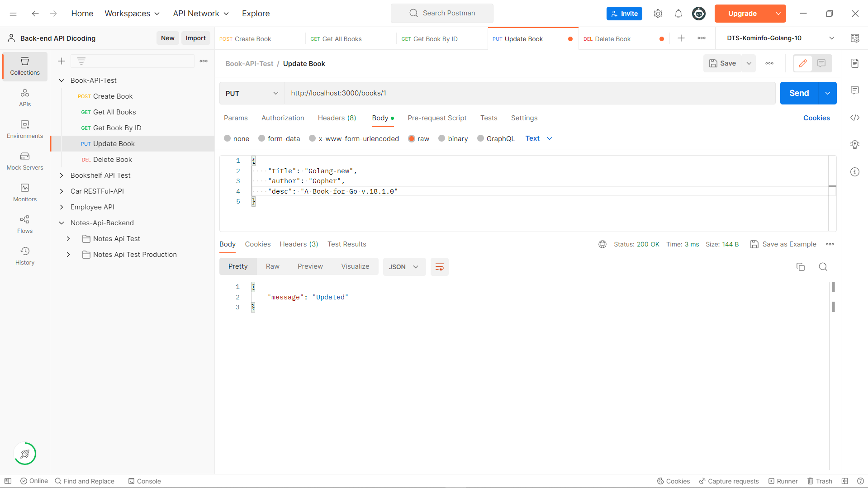Image resolution: width=868 pixels, height=488 pixels.
Task: Select the GraphQL body type
Action: point(496,138)
